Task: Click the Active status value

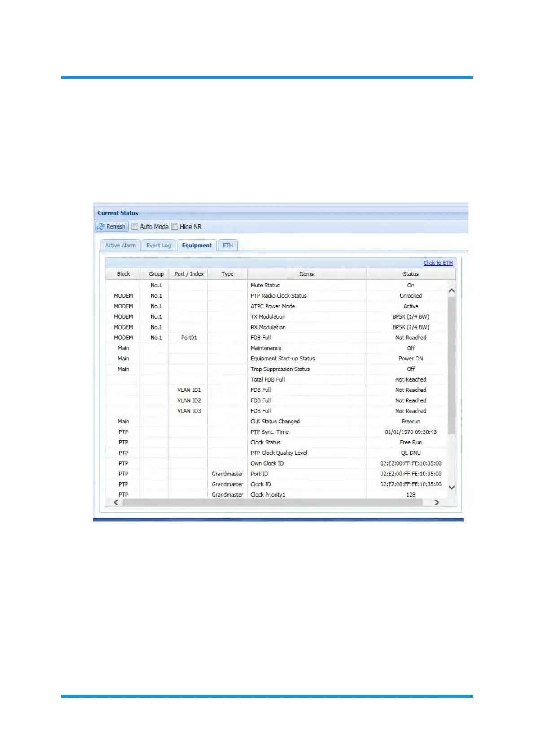Action: (411, 306)
